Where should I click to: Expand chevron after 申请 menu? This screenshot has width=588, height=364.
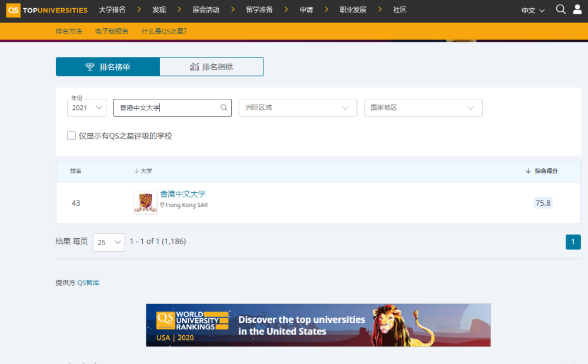point(326,9)
